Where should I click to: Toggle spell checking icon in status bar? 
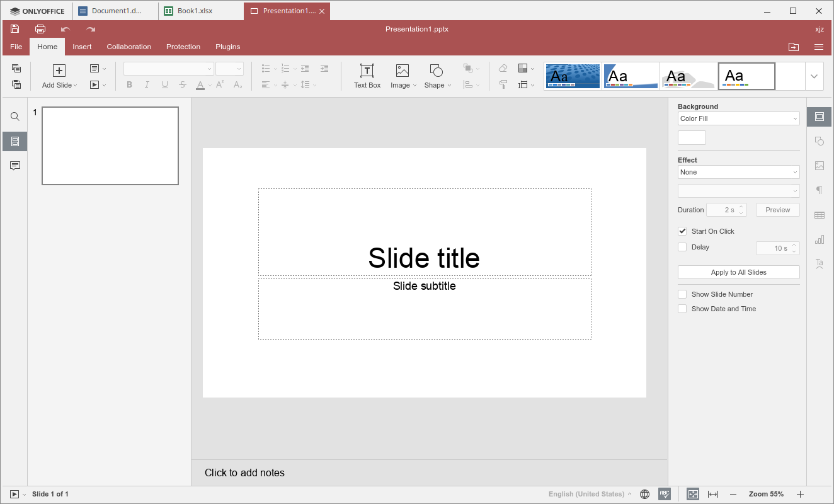pyautogui.click(x=665, y=495)
